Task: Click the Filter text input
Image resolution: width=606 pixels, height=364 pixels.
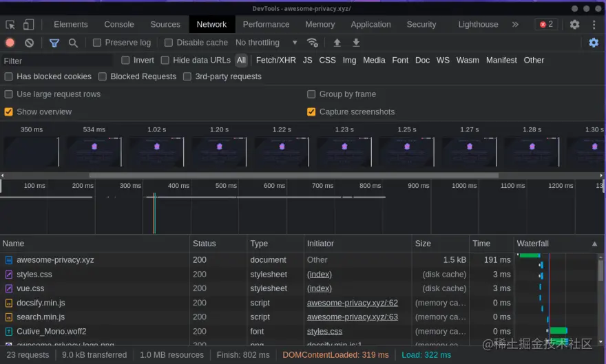Action: [57, 61]
